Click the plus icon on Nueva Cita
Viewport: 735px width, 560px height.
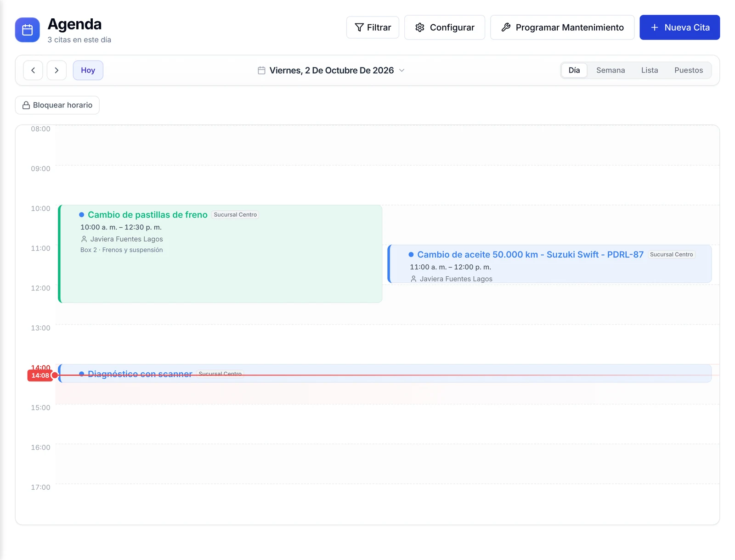click(655, 28)
